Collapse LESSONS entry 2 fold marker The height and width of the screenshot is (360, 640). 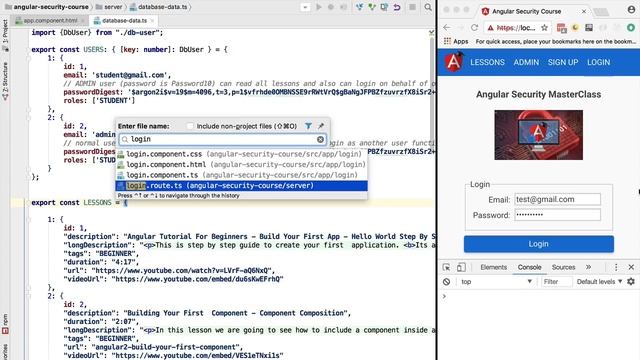29,296
